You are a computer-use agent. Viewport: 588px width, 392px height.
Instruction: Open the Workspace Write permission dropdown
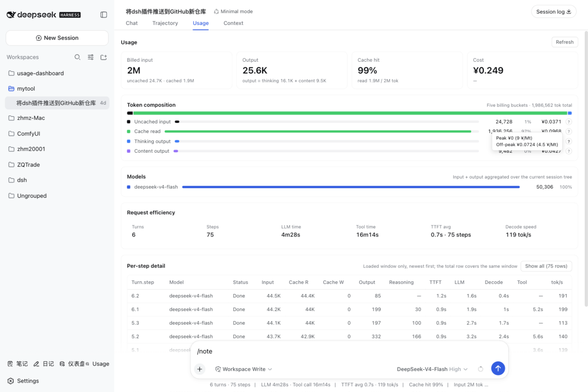coord(244,369)
